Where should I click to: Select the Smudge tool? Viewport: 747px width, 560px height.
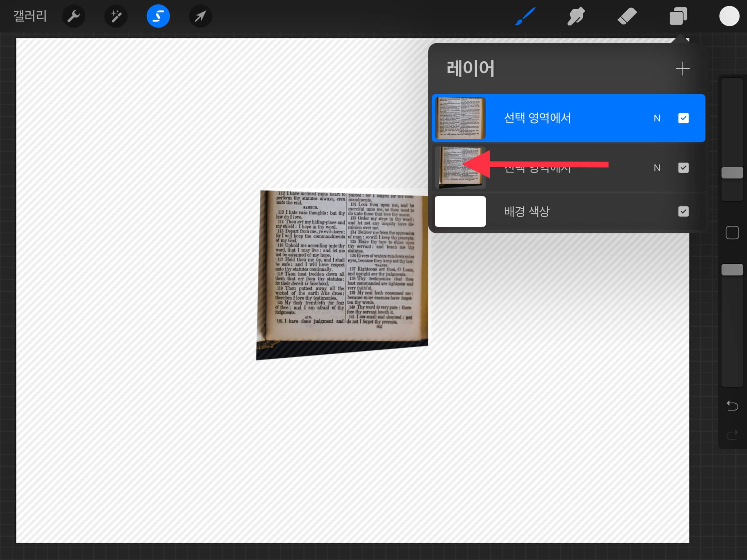(x=576, y=16)
